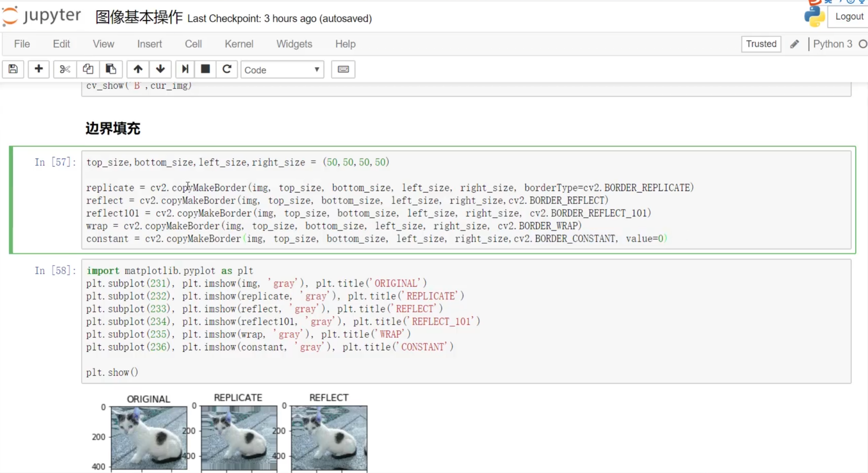This screenshot has height=473, width=868.
Task: Move selected cell down arrow
Action: click(160, 69)
